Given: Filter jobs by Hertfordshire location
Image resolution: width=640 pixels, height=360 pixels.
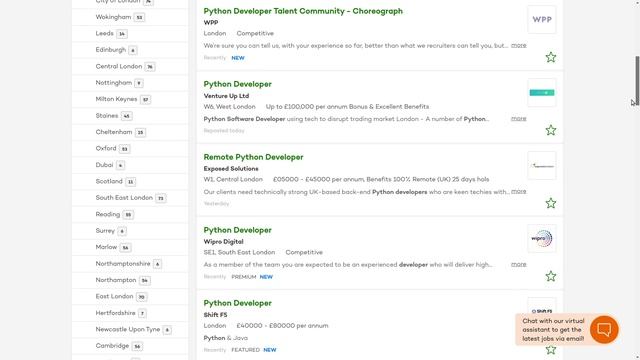Looking at the screenshot, I should tap(116, 313).
